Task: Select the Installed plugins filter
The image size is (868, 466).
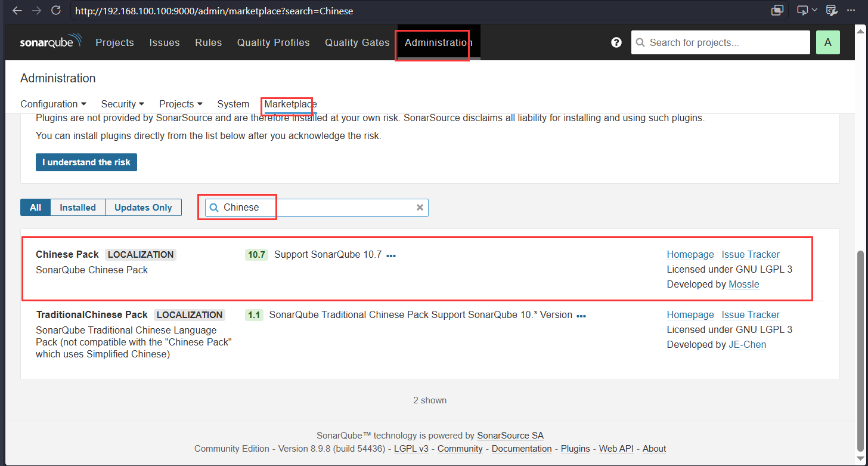Action: click(x=78, y=208)
